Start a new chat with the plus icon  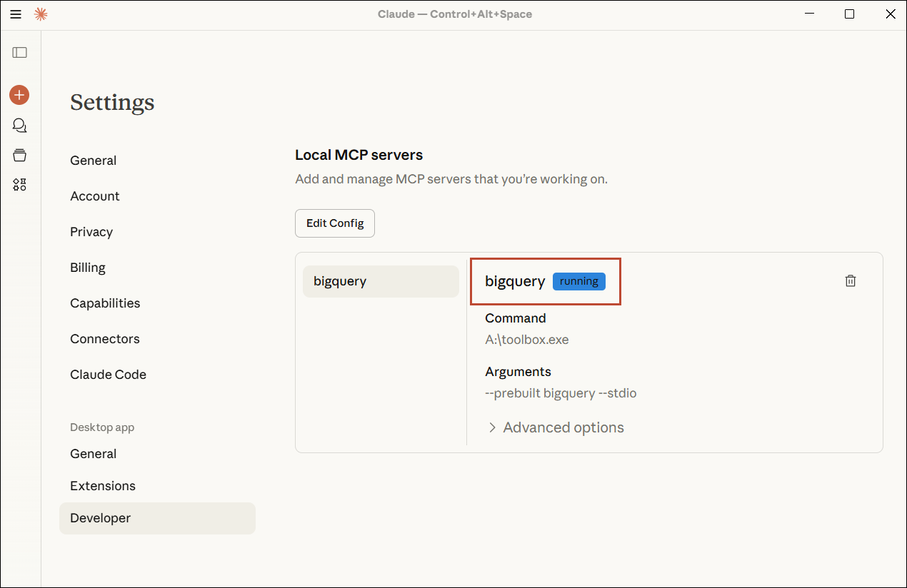coord(19,94)
